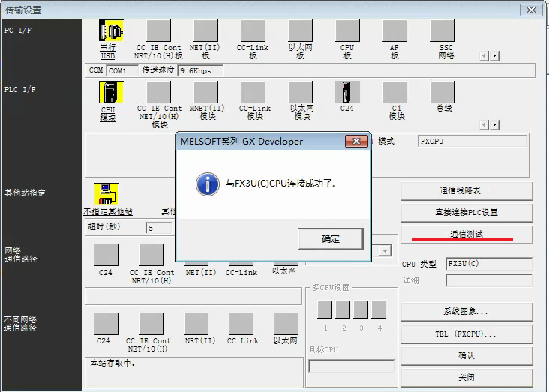Choose NET(II) icon in 不同网络通信路径 row
The width and height of the screenshot is (549, 392).
pos(196,324)
